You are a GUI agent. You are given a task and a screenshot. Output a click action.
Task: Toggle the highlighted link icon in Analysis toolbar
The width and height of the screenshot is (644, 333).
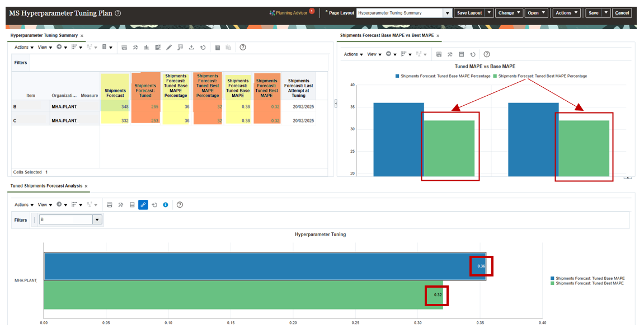tap(143, 205)
